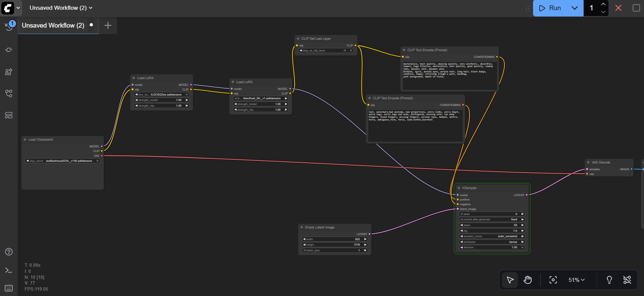Open the top bar workflow title menu
Screen dimensions: 644x296
click(x=61, y=8)
